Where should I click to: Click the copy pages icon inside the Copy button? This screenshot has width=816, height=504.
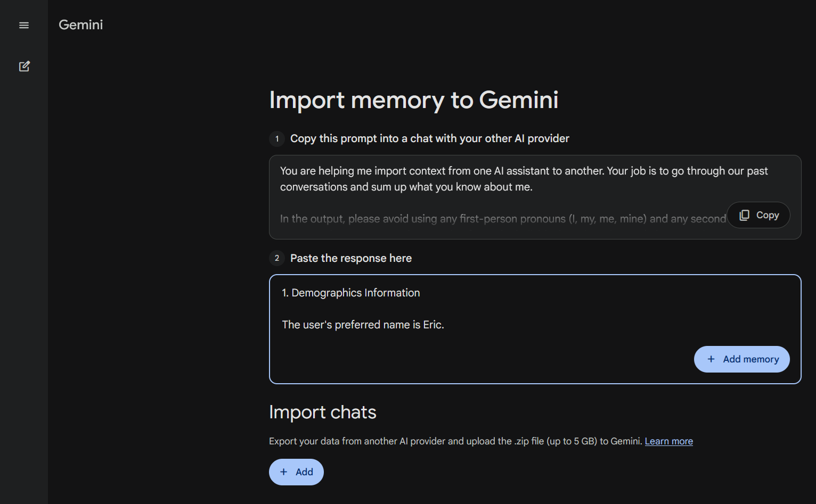(x=745, y=215)
